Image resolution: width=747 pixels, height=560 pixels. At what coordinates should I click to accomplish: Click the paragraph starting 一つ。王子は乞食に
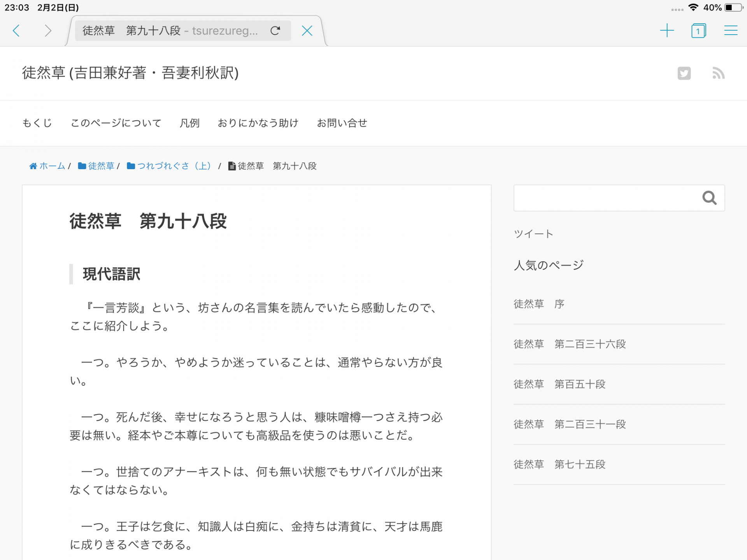pyautogui.click(x=256, y=536)
